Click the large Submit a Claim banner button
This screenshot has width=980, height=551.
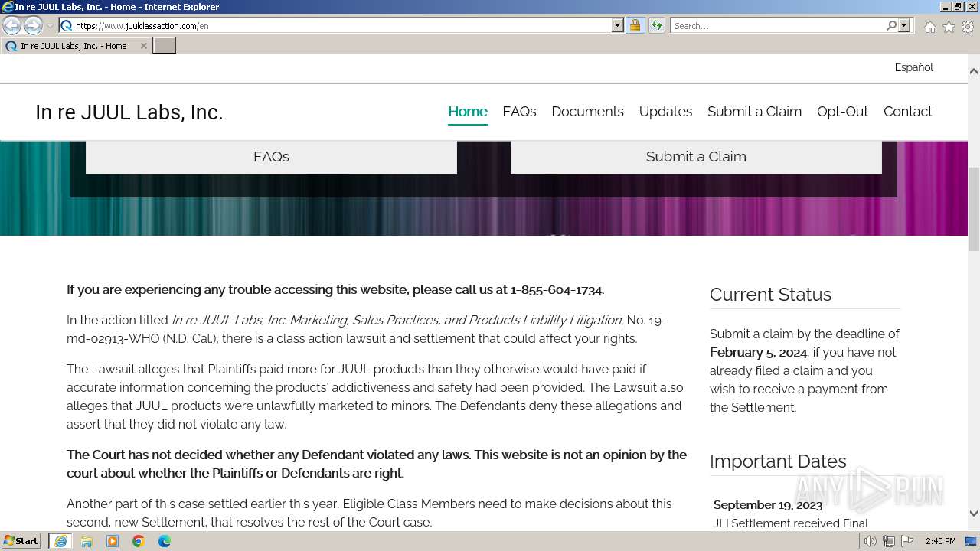696,157
